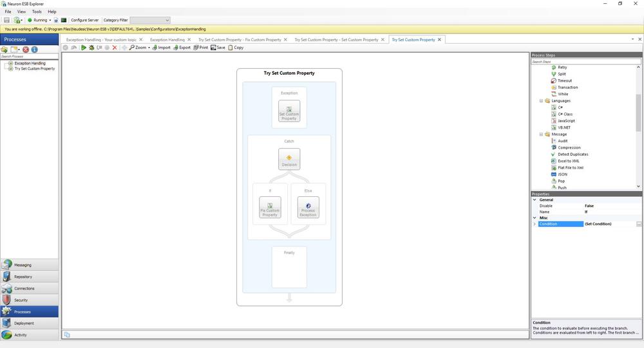644x348 pixels.
Task: Click the ellipsis button for Condition property
Action: click(639, 224)
